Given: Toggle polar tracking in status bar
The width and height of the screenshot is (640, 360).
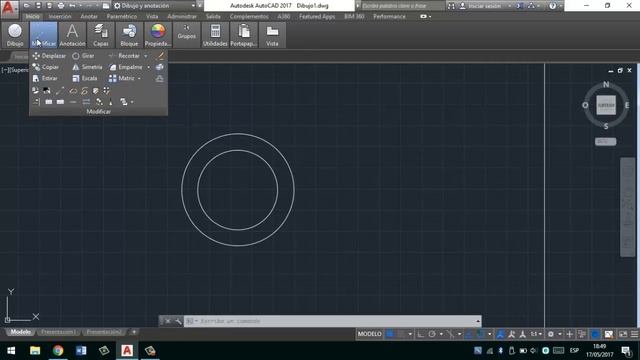Looking at the screenshot, I should click(432, 334).
